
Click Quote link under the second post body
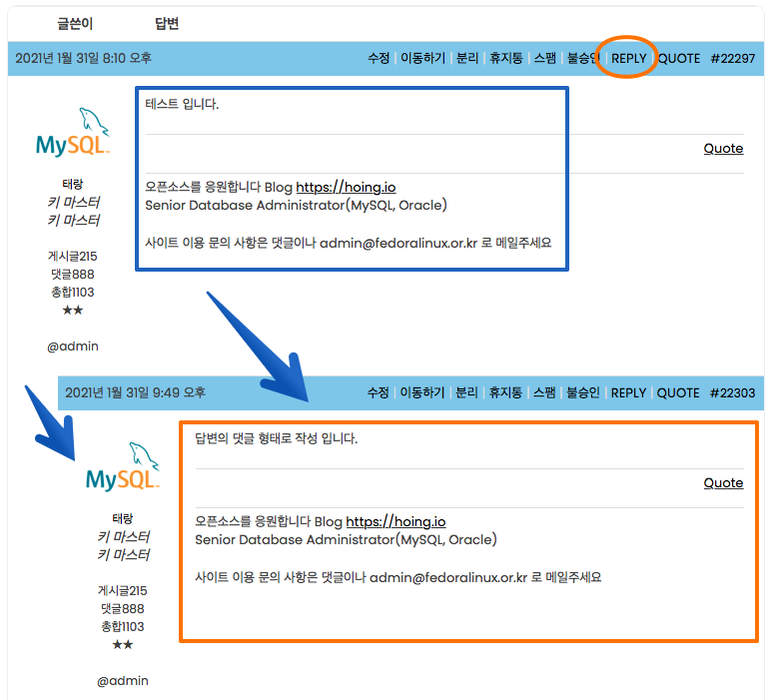pyautogui.click(x=723, y=483)
